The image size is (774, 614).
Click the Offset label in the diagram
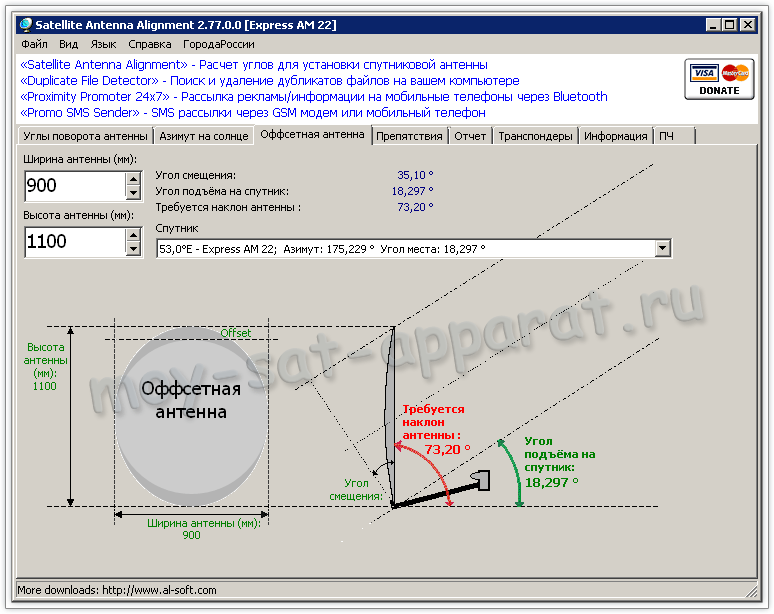pyautogui.click(x=235, y=333)
